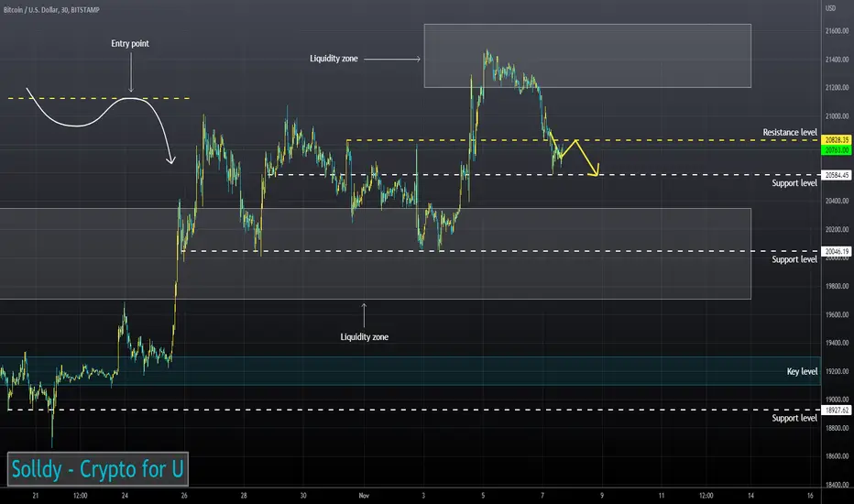
Task: Click the 18600.00 price axis label
Action: pos(837,456)
